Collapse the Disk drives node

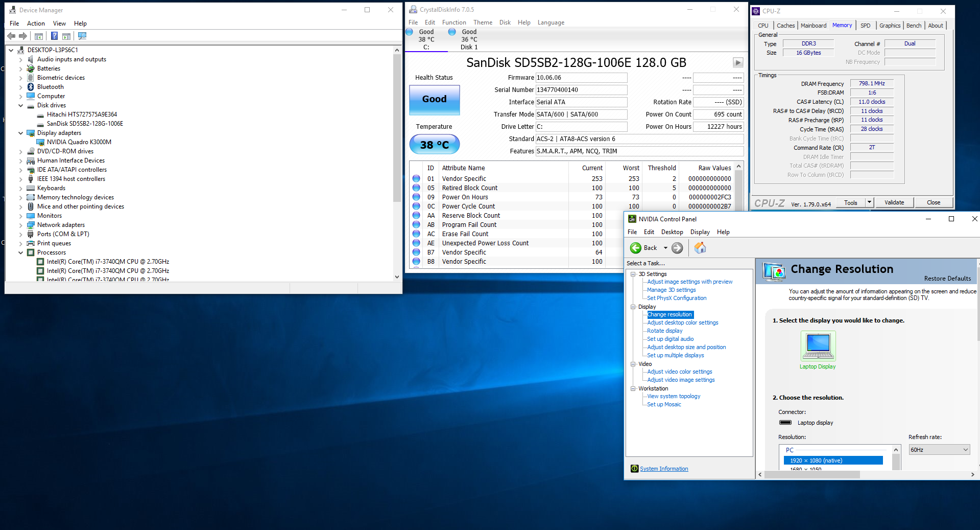coord(21,105)
